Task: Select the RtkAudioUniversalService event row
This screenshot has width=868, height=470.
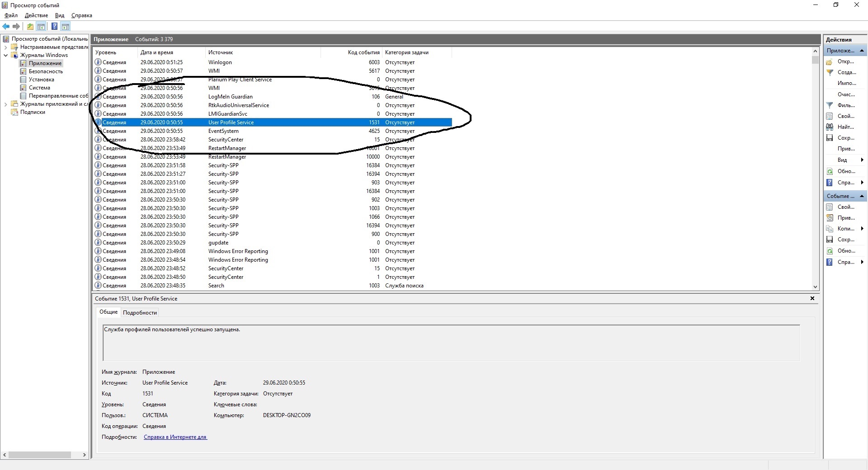Action: coord(273,105)
